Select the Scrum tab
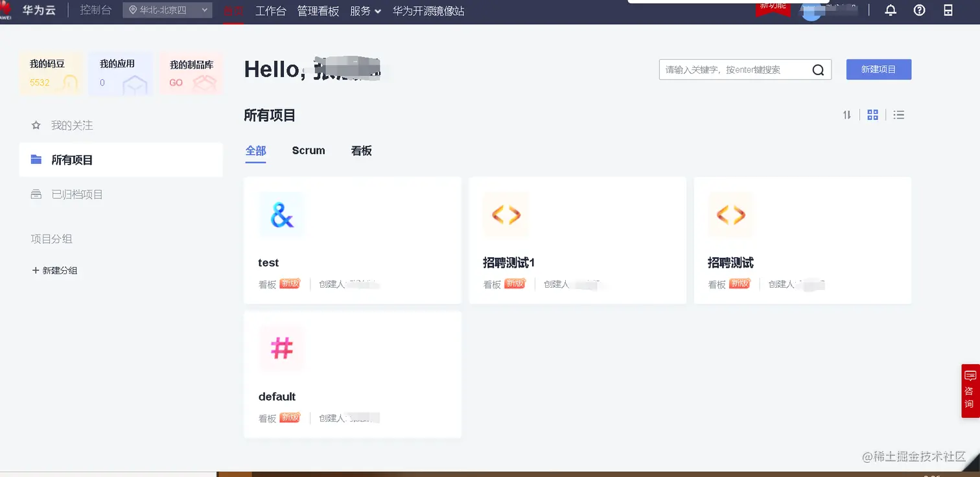 click(x=309, y=150)
